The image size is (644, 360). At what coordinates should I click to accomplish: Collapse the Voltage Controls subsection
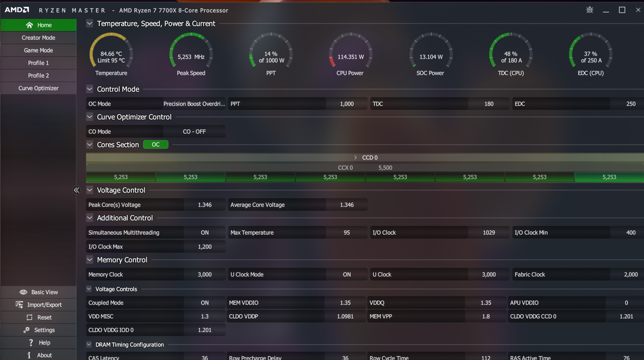[x=89, y=289]
